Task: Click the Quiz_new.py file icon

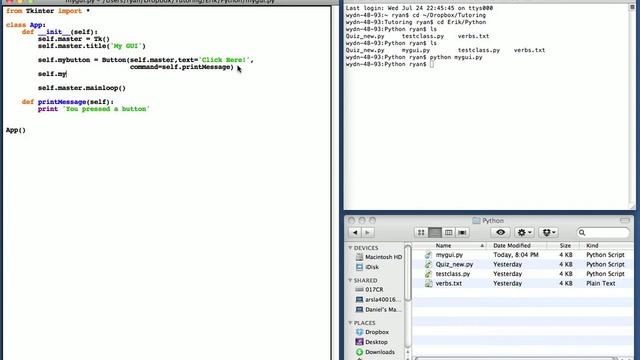Action: click(428, 264)
